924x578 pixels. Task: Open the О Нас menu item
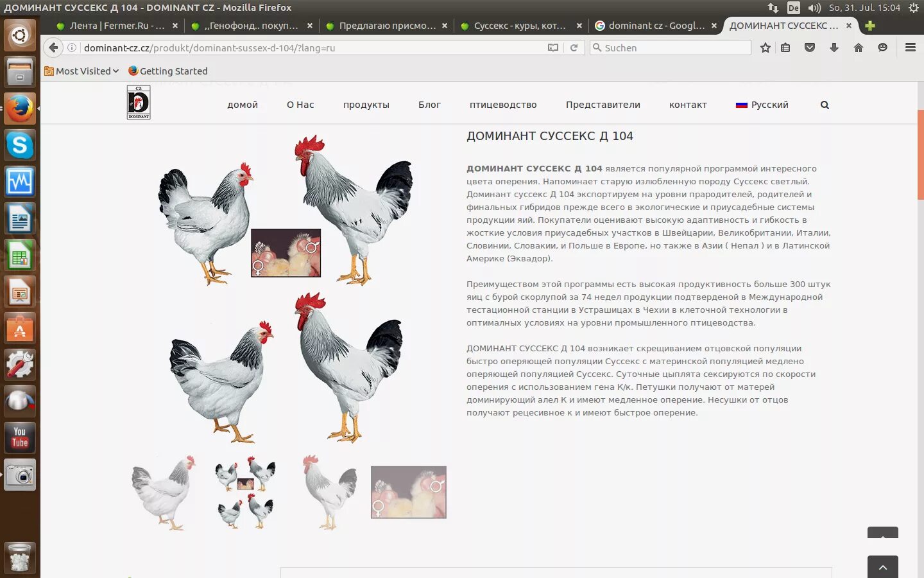[300, 105]
